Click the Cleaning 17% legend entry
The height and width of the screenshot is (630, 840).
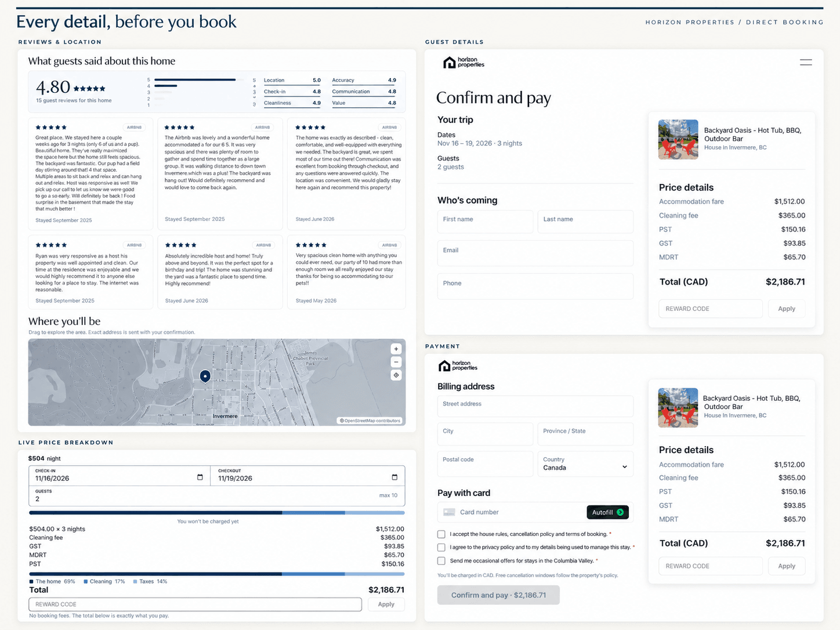click(x=104, y=581)
